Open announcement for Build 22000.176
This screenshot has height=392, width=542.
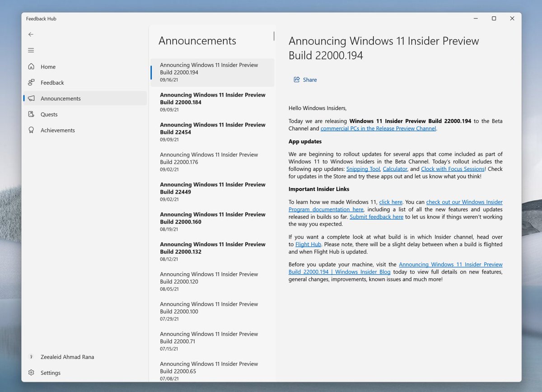[x=212, y=162]
